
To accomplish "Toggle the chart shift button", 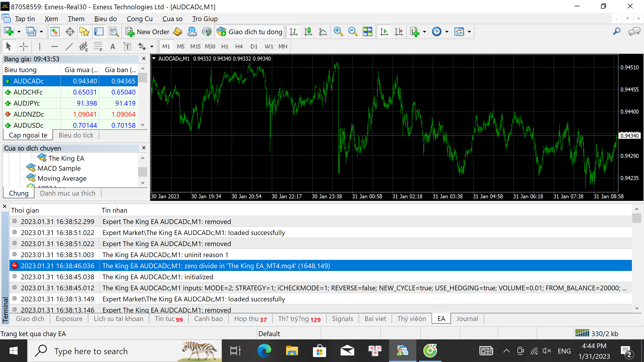I will (399, 32).
